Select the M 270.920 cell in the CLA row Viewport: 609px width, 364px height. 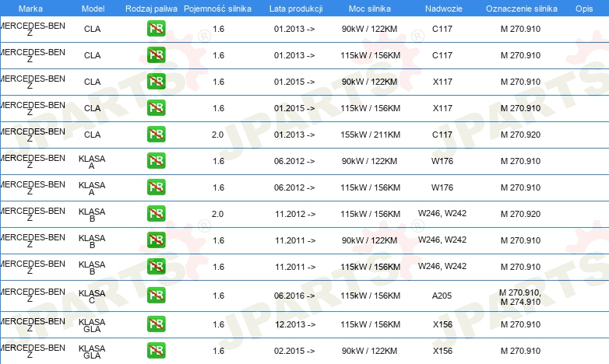coord(520,135)
